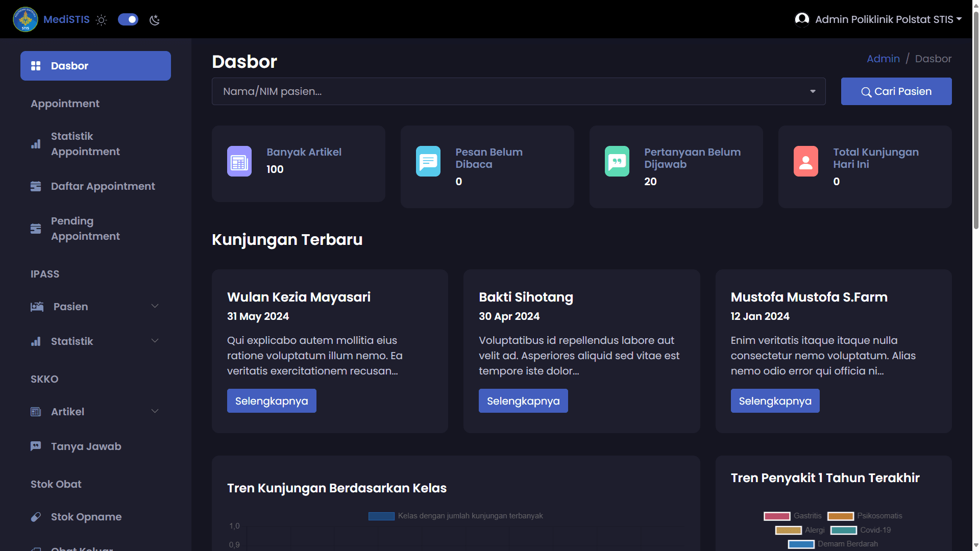Screen dimensions: 980x551
Task: Click the moon dark-mode icon
Action: [155, 20]
